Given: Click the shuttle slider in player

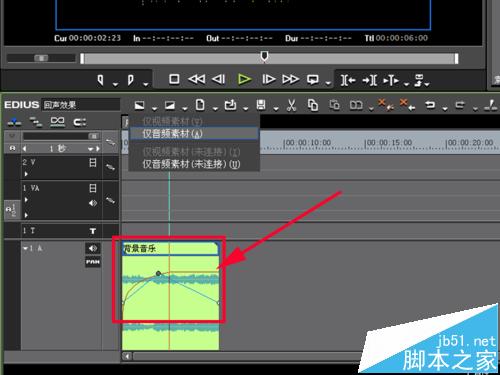Looking at the screenshot, I should pos(41,58).
